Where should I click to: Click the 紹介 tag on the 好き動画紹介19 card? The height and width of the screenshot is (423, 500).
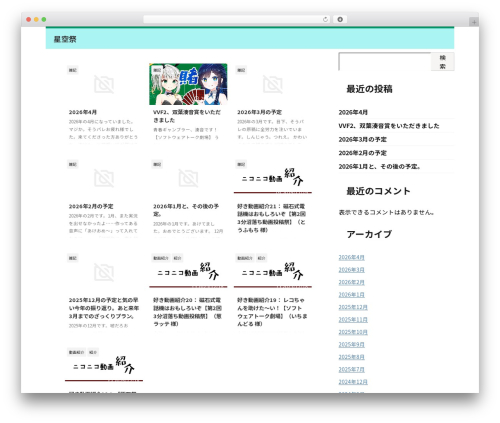[261, 258]
